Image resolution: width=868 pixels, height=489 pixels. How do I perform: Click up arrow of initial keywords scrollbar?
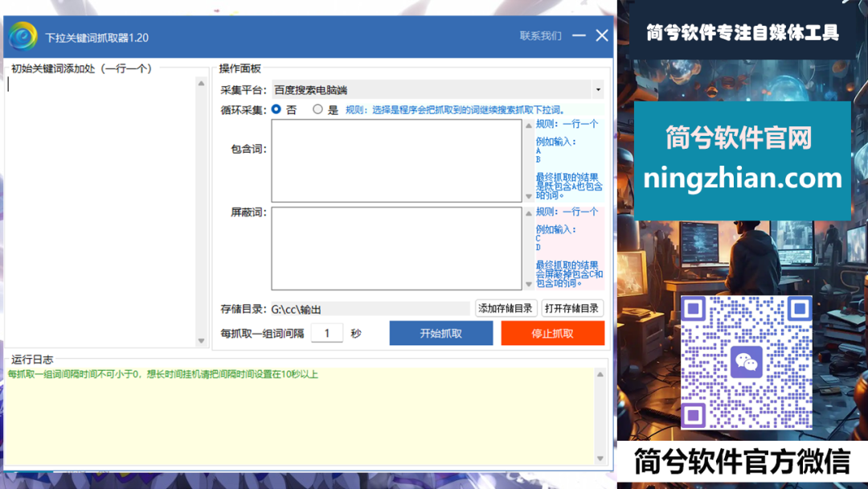201,84
